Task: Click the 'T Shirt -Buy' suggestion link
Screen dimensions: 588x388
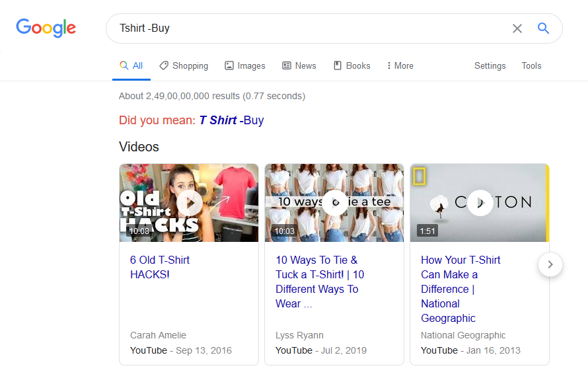Action: point(231,120)
